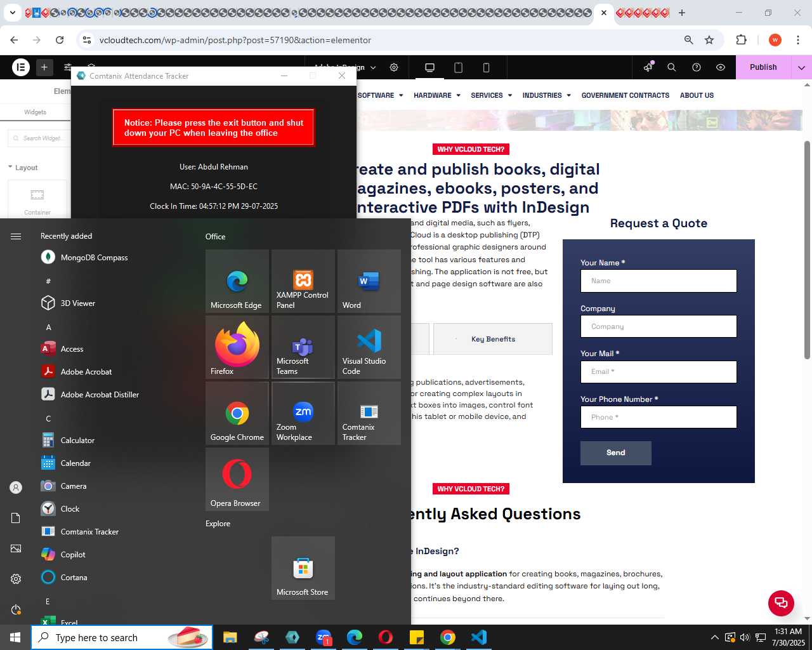Click the Elementor add element plus icon
This screenshot has width=812, height=650.
(x=44, y=67)
